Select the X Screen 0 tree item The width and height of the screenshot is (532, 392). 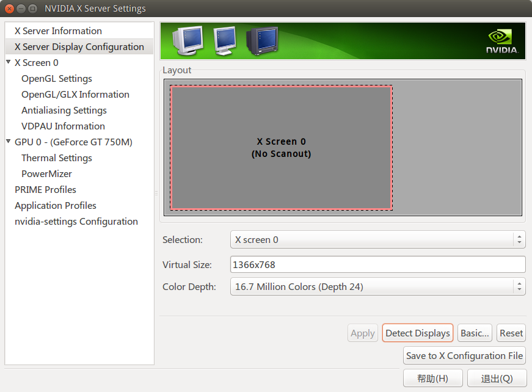click(36, 63)
